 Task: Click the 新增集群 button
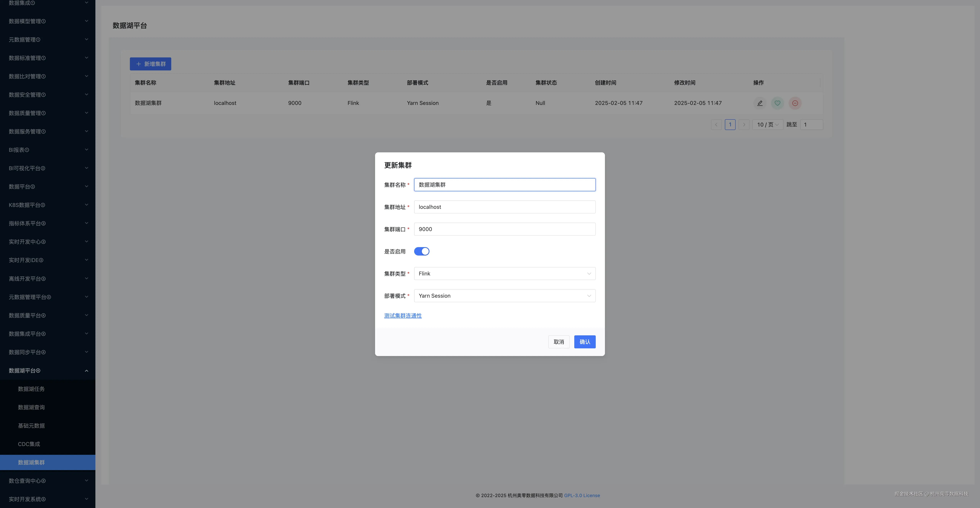click(x=150, y=64)
